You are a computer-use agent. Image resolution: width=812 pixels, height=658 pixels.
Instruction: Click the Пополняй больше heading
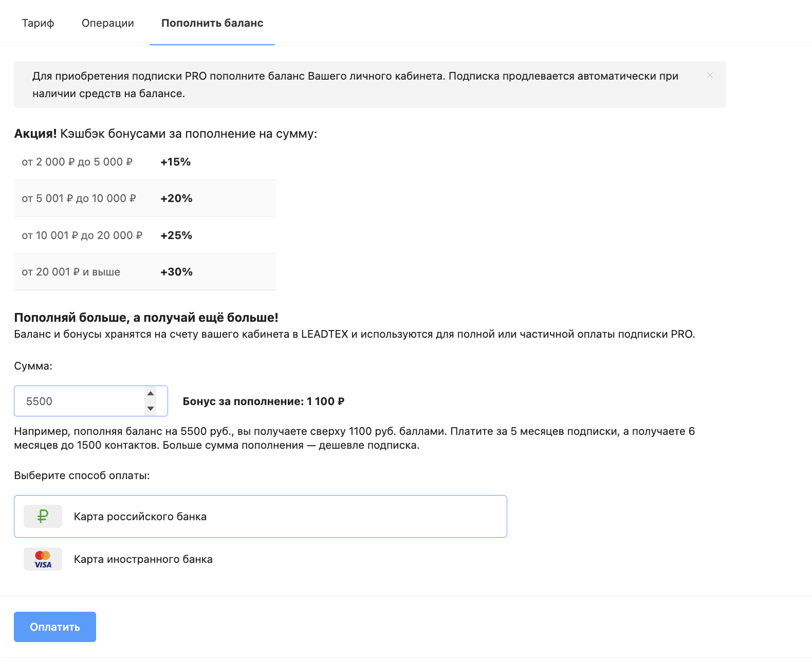[x=146, y=318]
